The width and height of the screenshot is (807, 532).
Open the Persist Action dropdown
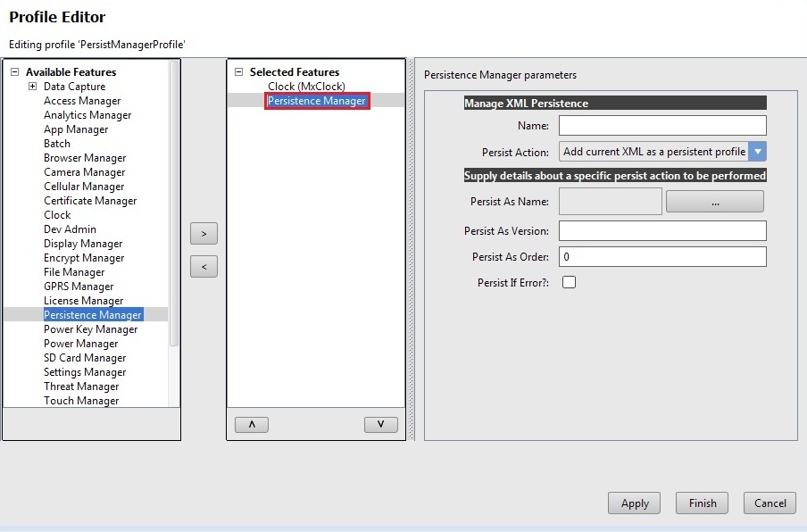[758, 152]
